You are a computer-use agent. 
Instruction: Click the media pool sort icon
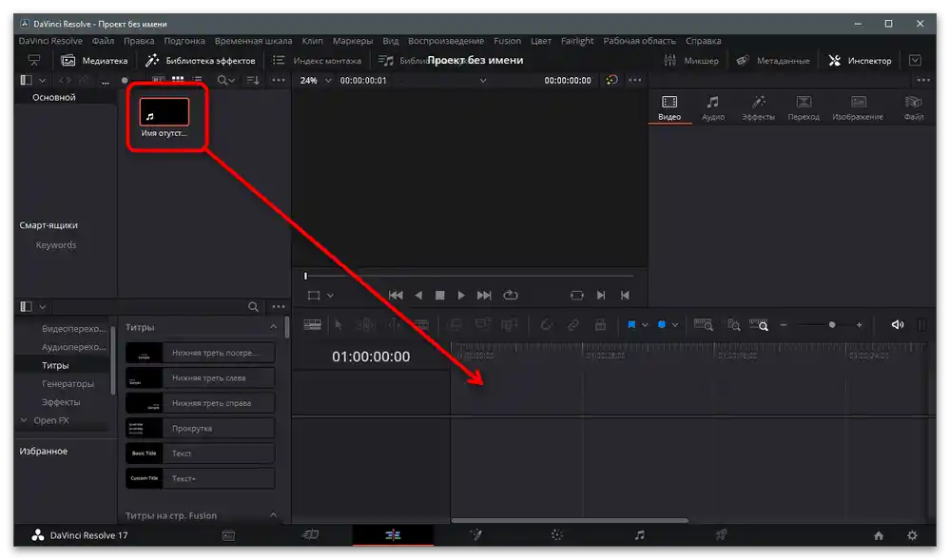tap(253, 80)
